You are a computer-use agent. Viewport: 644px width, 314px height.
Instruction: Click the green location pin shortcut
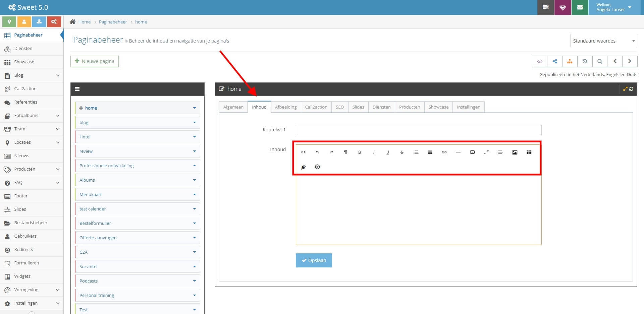pyautogui.click(x=9, y=22)
